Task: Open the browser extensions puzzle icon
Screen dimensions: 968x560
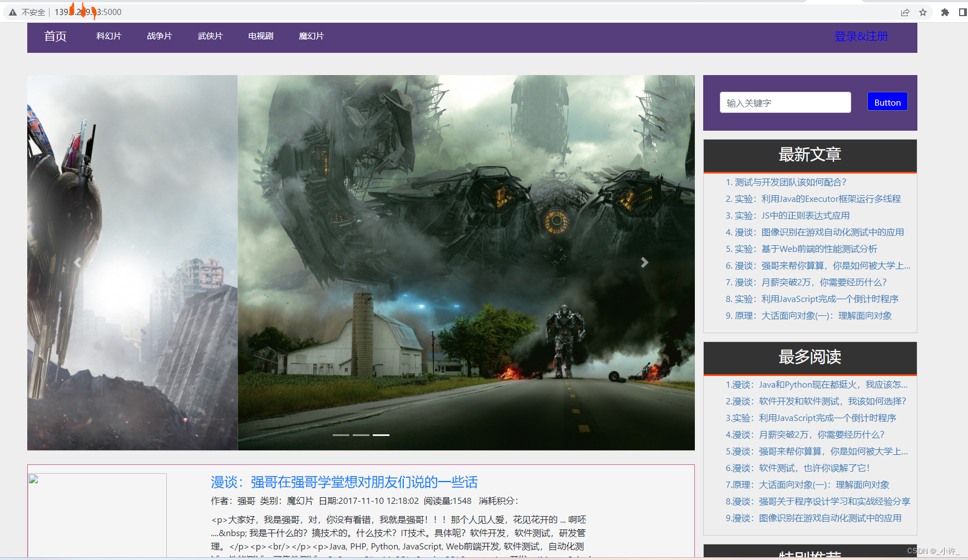Action: pyautogui.click(x=945, y=12)
